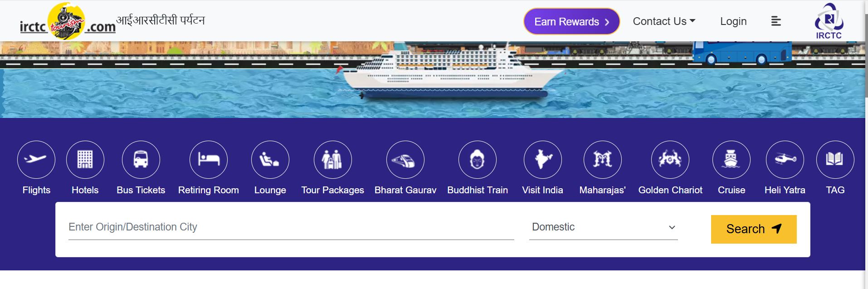Click the Origin/Destination City input field
Viewport: 868px width, 289px height.
[290, 227]
